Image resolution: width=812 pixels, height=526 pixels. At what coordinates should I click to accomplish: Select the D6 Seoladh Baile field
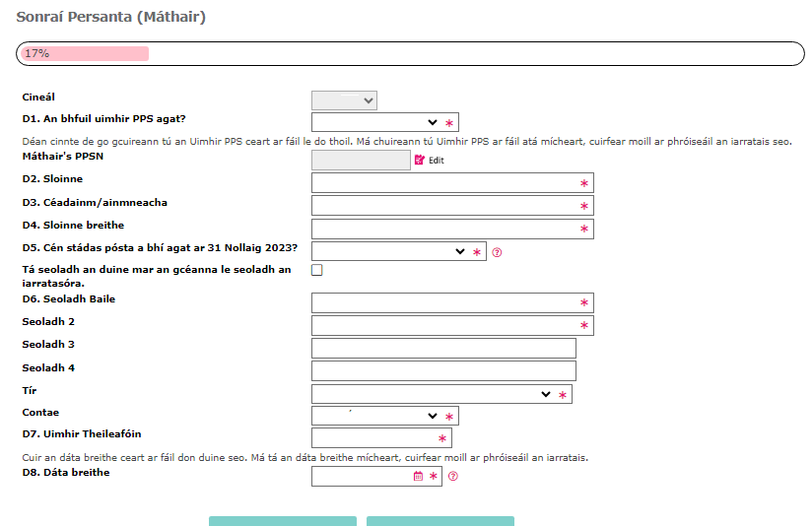443,302
